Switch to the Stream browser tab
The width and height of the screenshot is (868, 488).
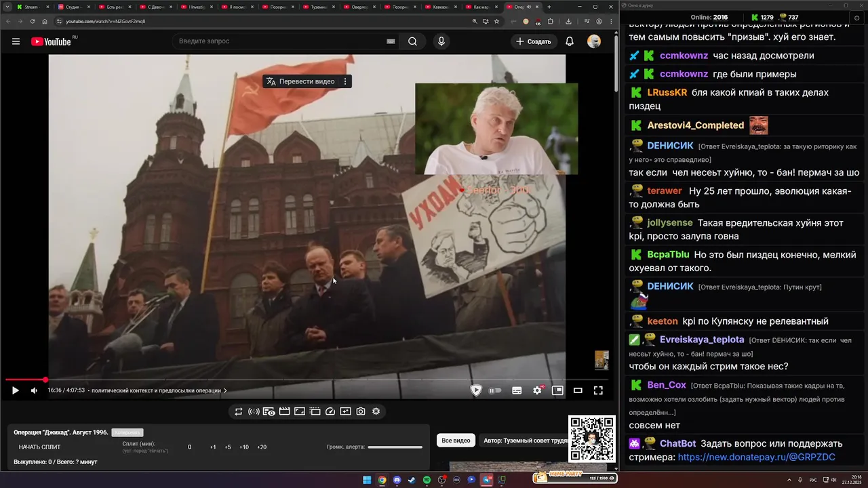[33, 7]
